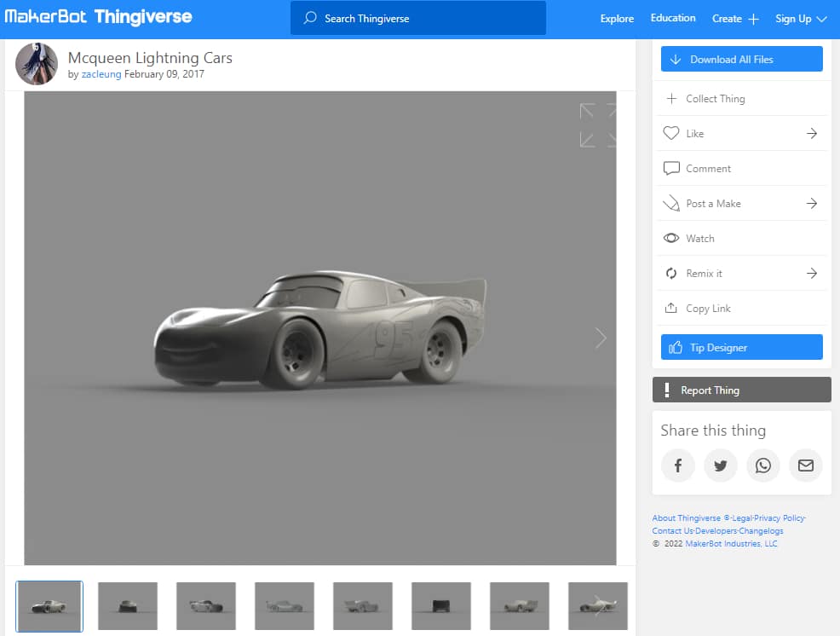Click the Tip Designer button

741,347
